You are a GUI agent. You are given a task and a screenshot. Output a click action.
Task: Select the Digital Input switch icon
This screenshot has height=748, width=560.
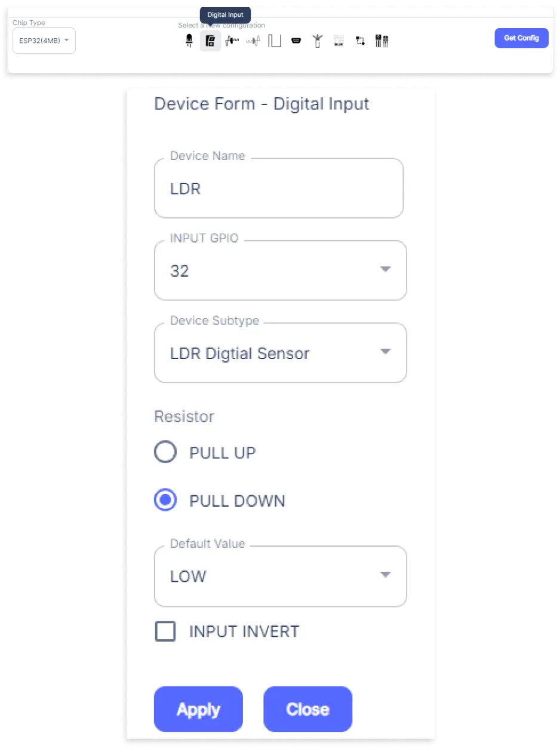[210, 41]
